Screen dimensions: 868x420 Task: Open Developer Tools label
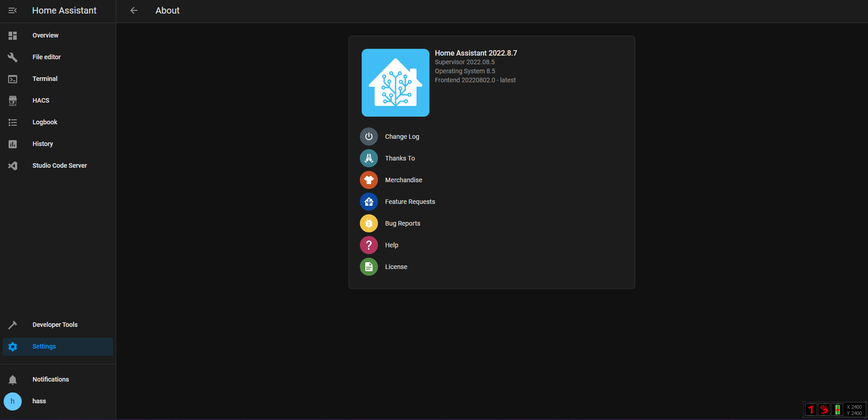(55, 325)
